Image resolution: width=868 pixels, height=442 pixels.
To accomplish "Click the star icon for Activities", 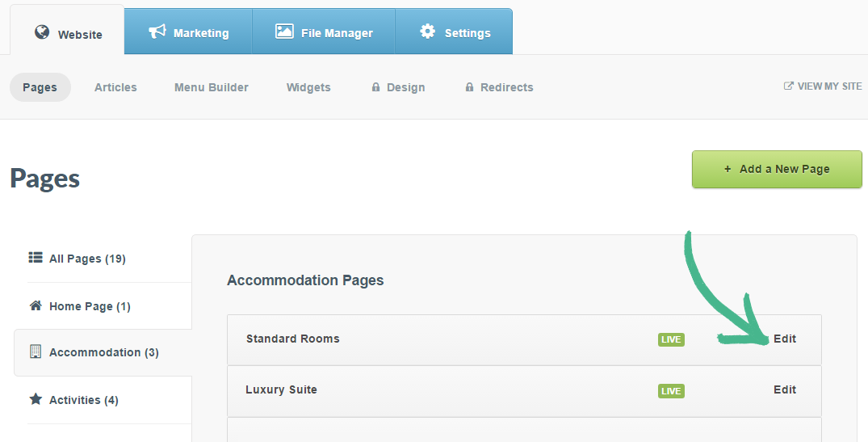I will pos(36,399).
